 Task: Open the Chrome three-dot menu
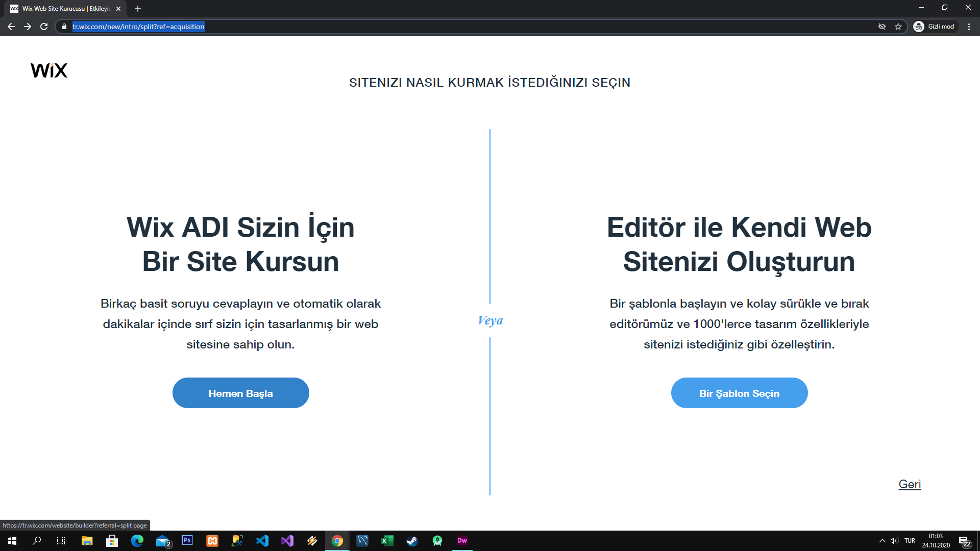[969, 27]
